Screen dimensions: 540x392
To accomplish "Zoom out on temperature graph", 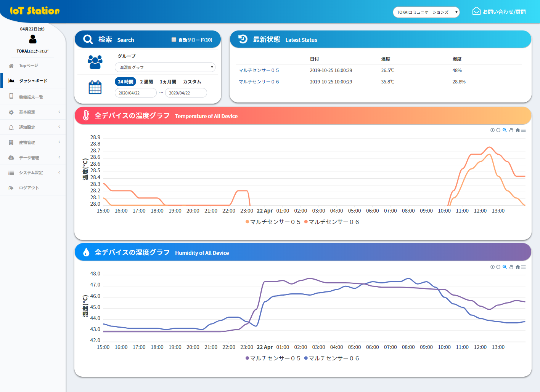I will pos(498,130).
